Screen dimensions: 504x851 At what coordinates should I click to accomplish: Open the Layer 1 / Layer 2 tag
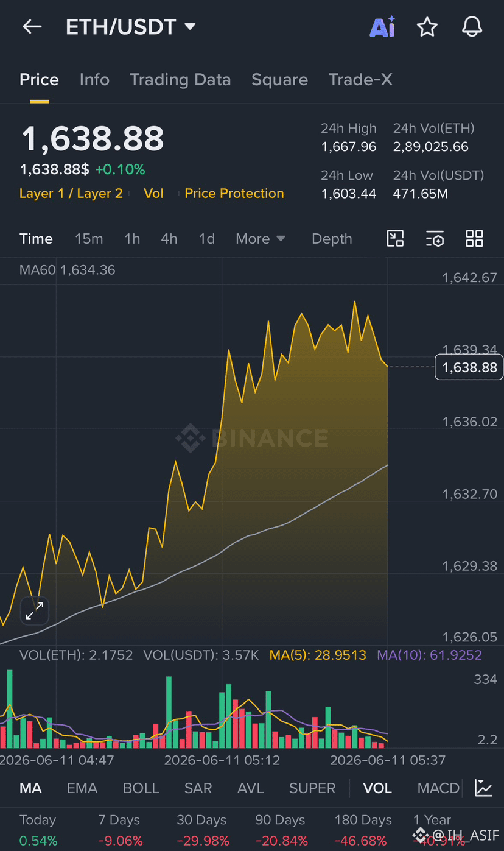[71, 194]
